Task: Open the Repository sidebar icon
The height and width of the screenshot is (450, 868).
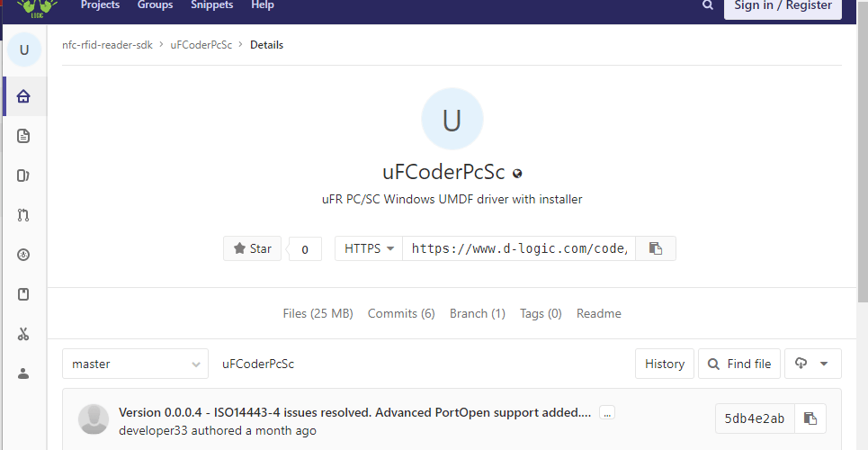Action: click(x=23, y=136)
